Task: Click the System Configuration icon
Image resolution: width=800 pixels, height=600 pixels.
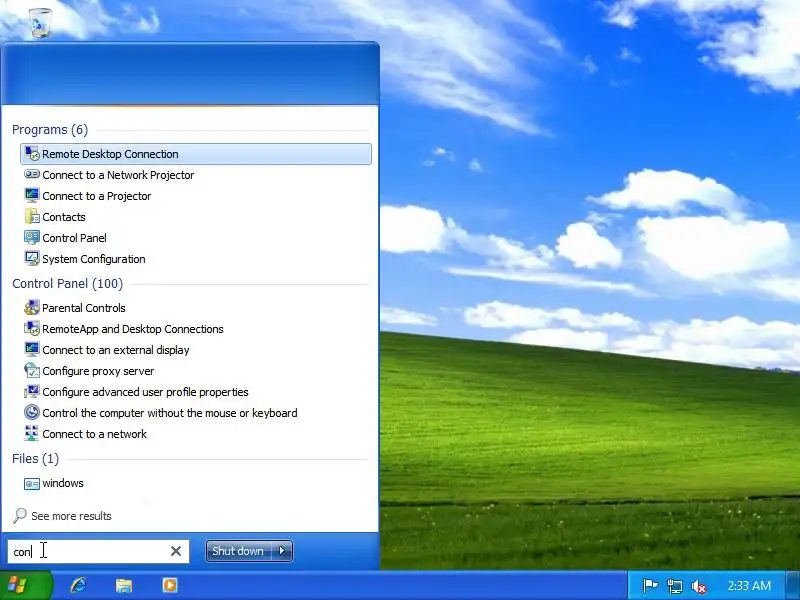Action: coord(32,258)
